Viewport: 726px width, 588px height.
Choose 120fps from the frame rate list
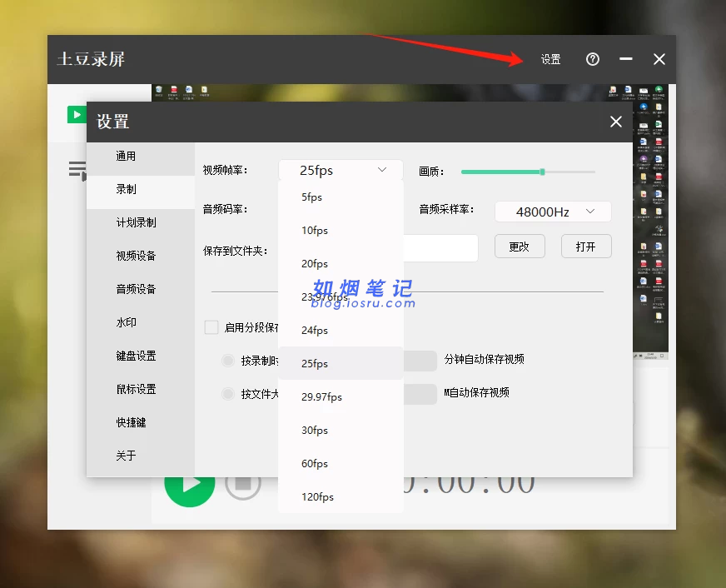(x=341, y=496)
